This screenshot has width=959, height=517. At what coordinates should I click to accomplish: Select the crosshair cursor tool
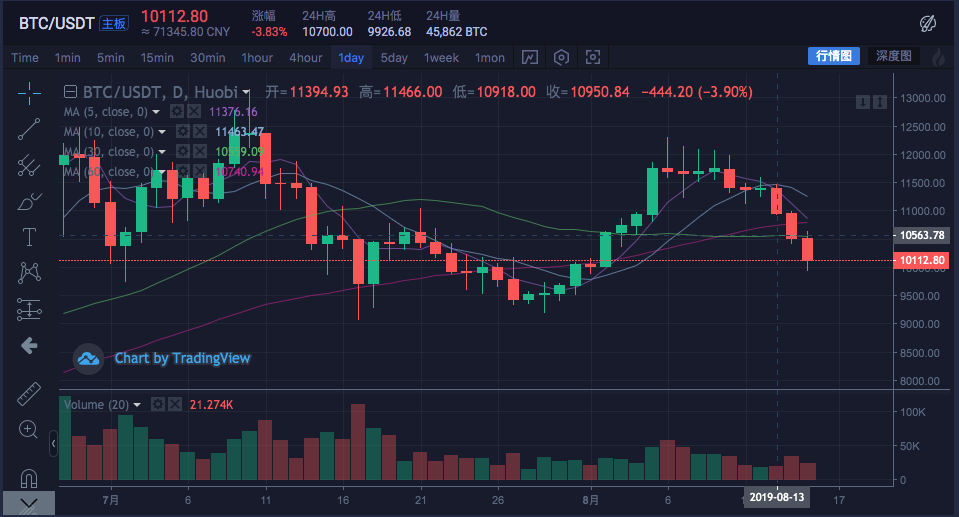(29, 93)
